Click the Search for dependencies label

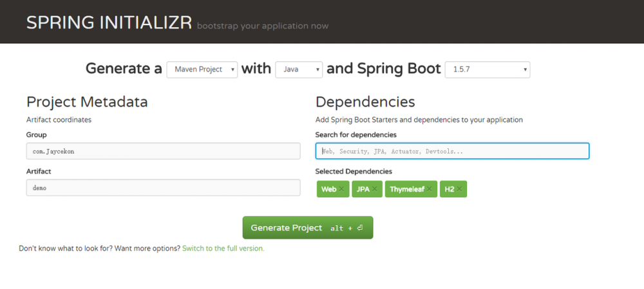[x=355, y=135]
